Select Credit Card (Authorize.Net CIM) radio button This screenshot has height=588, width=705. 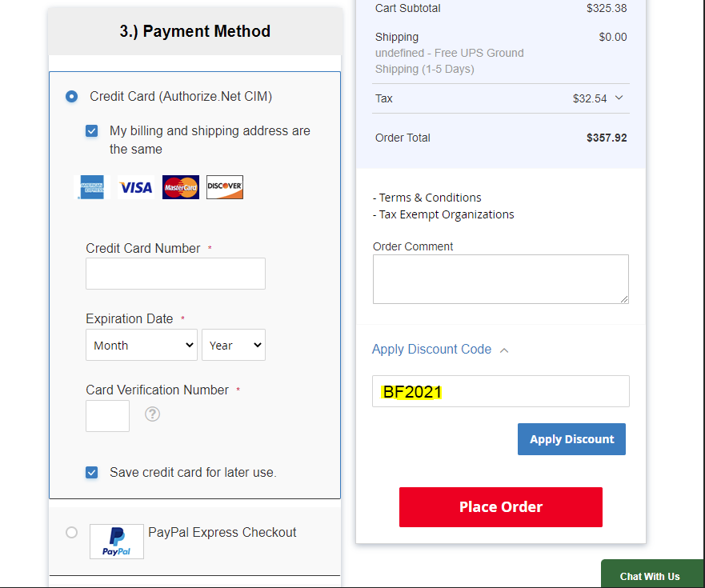72,97
